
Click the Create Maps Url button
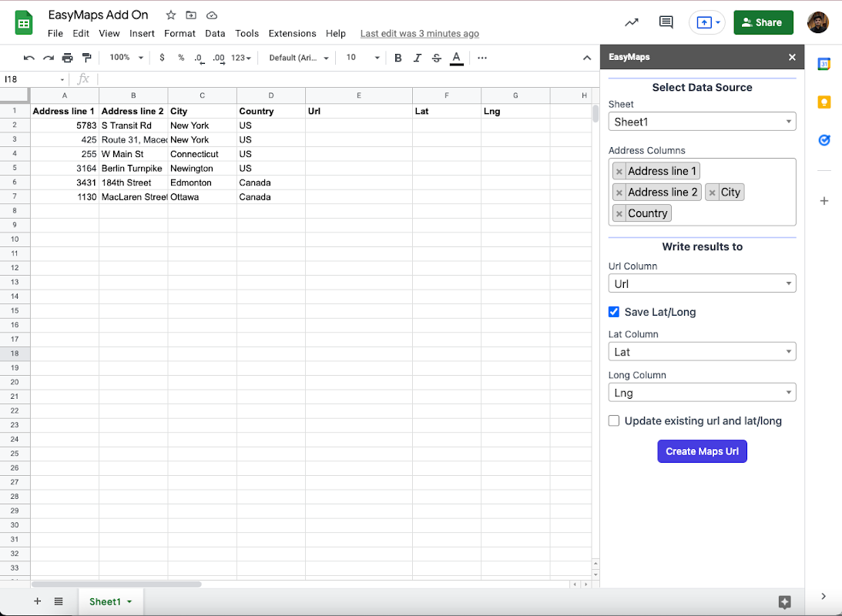tap(702, 451)
